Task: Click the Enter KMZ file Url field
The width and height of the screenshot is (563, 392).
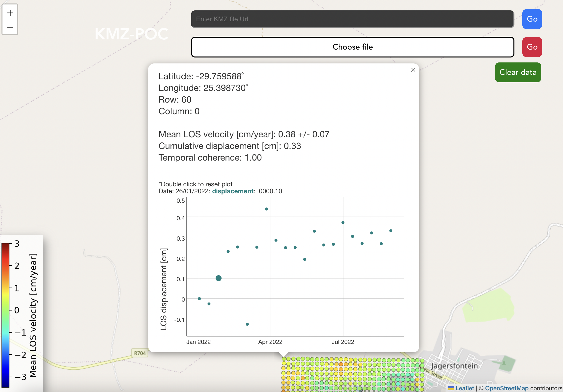Action: tap(352, 19)
